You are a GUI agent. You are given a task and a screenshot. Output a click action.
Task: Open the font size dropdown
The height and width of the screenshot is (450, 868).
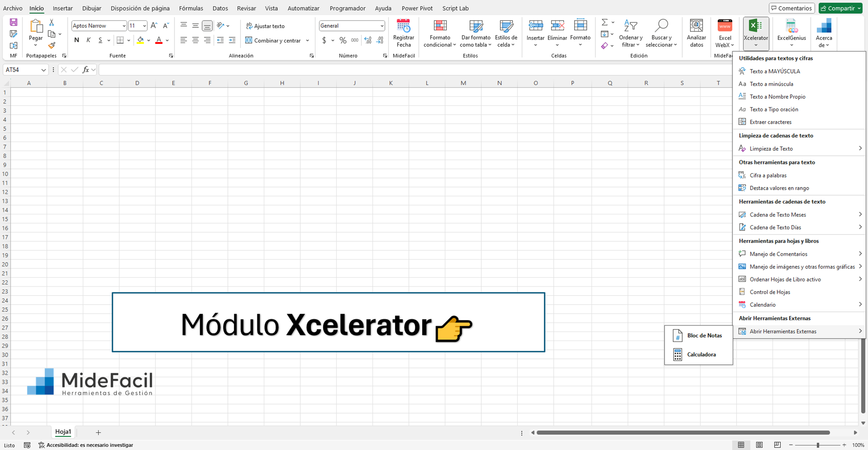144,26
